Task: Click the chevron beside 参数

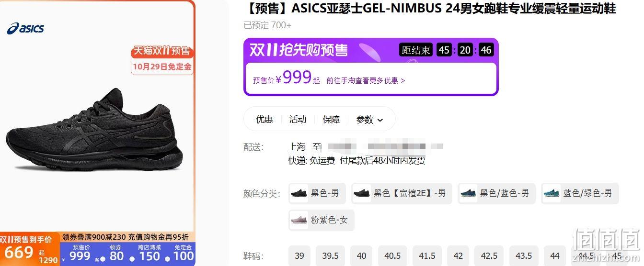Action: (380, 120)
